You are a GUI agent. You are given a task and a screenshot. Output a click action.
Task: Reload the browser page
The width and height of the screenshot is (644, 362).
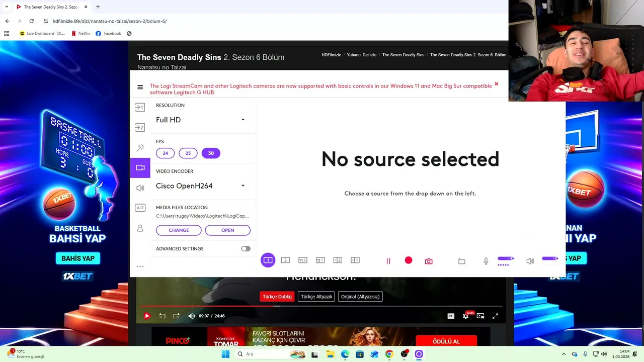pos(31,21)
